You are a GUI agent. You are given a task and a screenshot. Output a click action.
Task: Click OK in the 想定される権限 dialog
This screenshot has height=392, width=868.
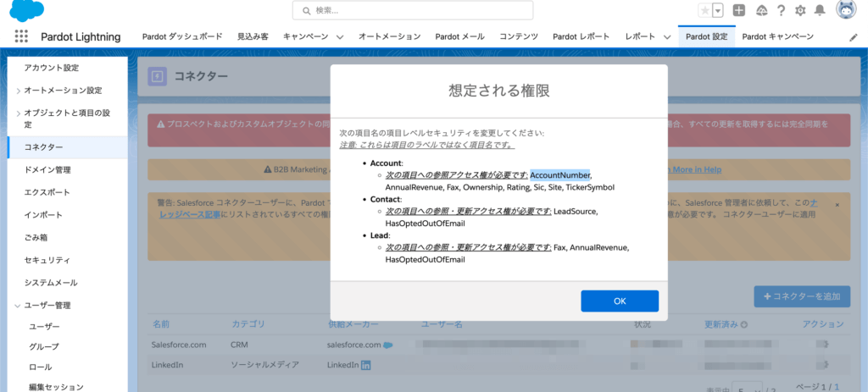tap(620, 301)
